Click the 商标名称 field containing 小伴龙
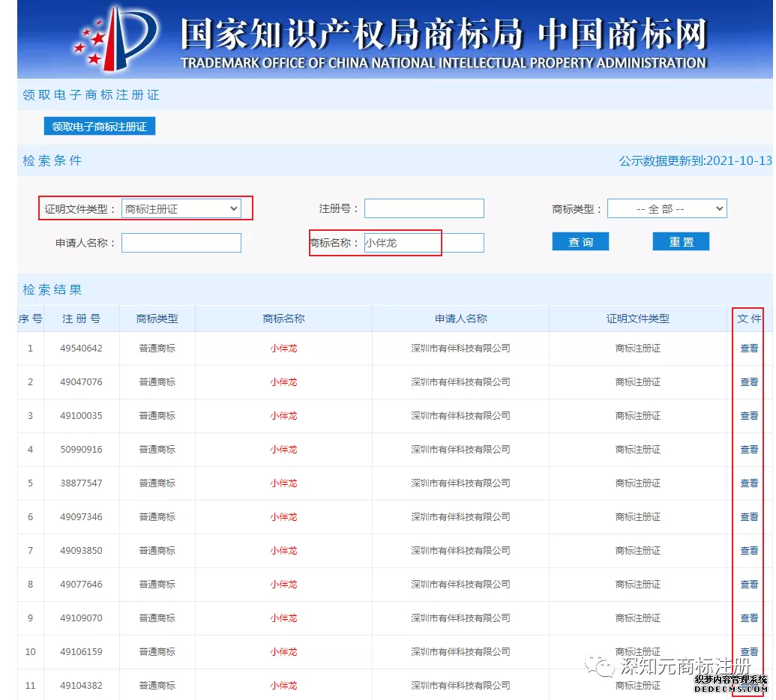Image resolution: width=776 pixels, height=700 pixels. point(424,243)
